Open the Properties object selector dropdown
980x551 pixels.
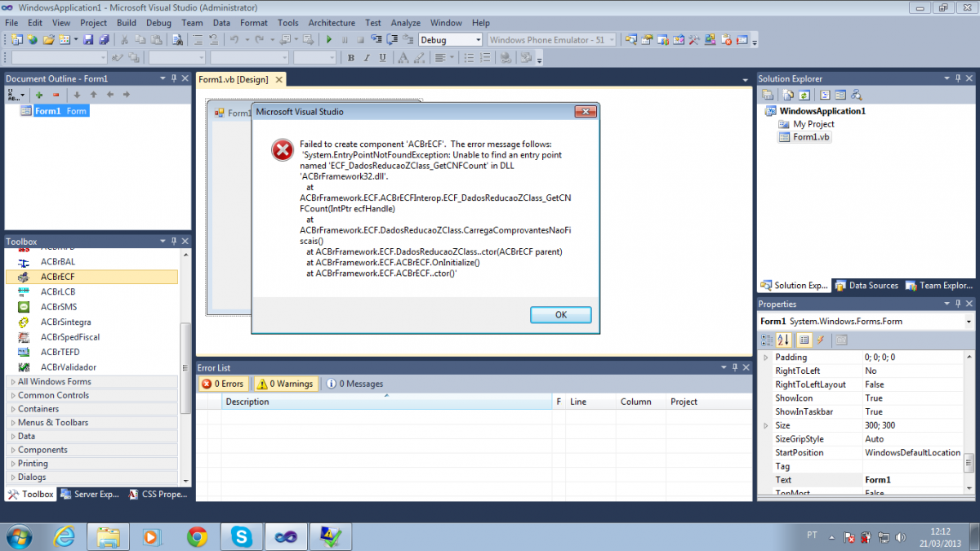[x=969, y=322]
